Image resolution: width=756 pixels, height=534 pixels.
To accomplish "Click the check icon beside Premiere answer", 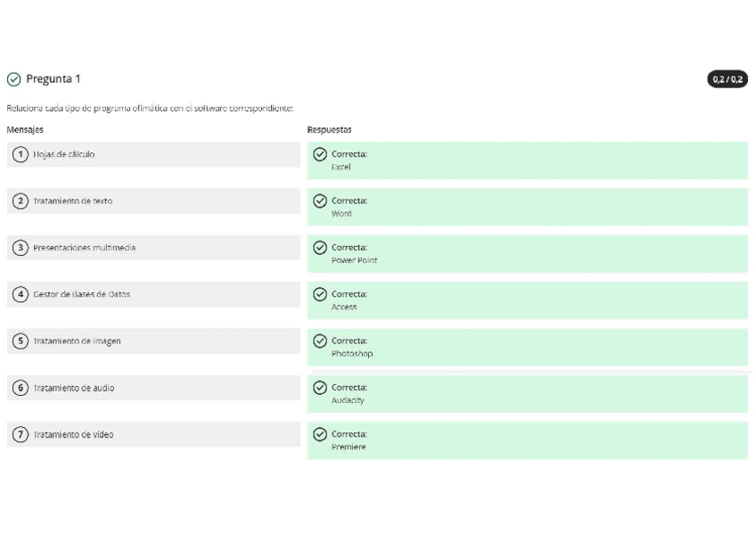I will (x=320, y=434).
